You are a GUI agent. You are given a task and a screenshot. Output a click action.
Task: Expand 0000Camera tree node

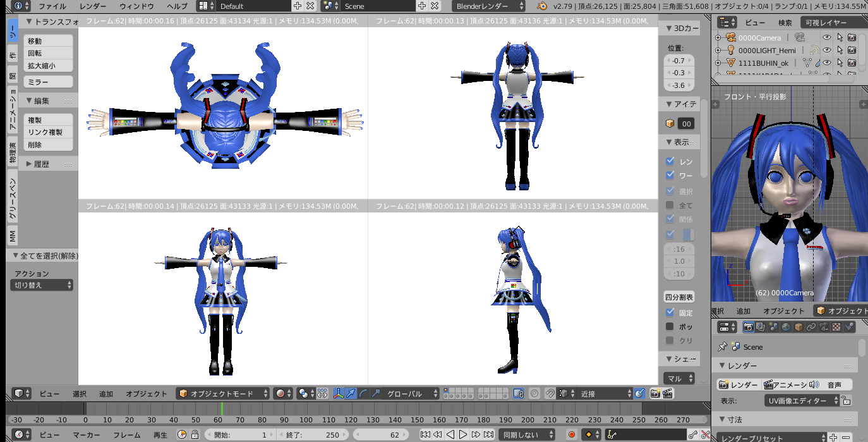point(718,38)
